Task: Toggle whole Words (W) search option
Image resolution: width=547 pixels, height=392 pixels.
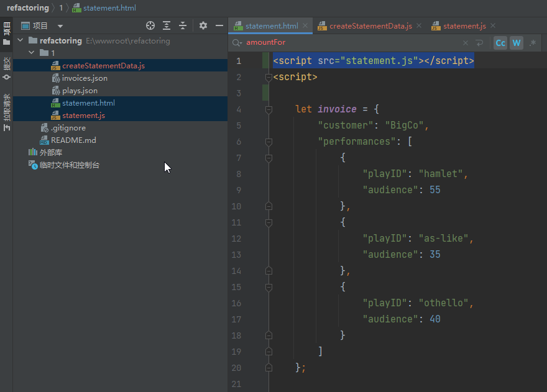Action: click(517, 43)
